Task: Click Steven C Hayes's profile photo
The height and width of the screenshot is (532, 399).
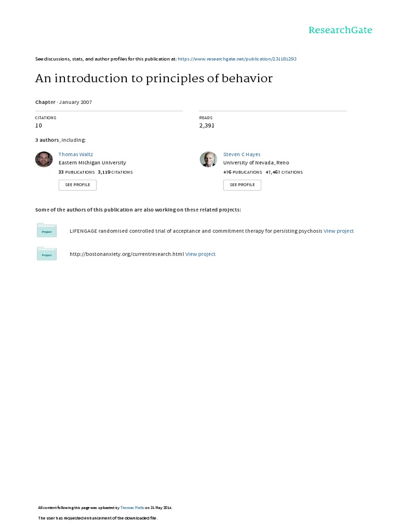Action: click(208, 159)
